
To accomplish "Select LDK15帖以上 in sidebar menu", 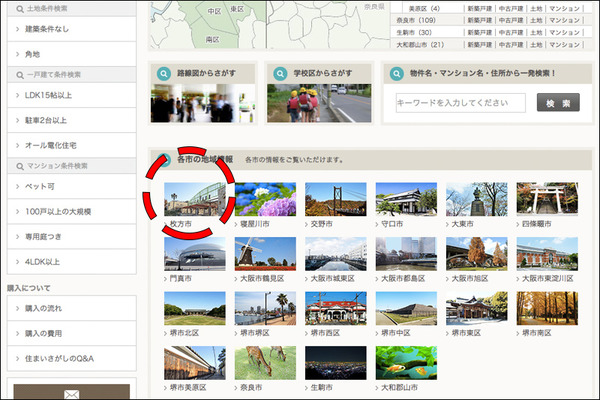I will pyautogui.click(x=68, y=95).
